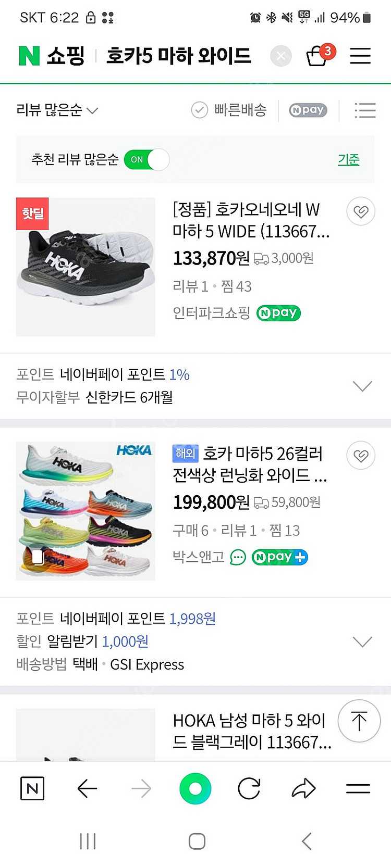The image size is (391, 868).
Task: Clear the search query with the X button
Action: (x=281, y=56)
